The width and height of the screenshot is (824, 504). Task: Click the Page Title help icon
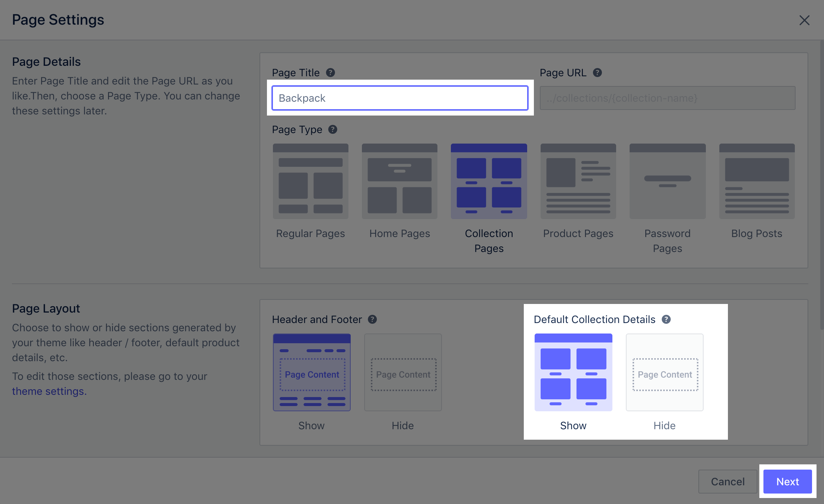tap(330, 73)
